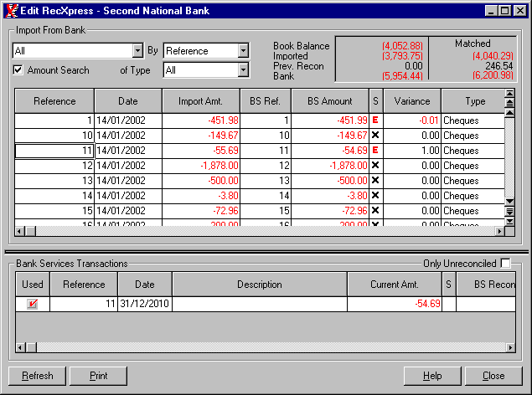532x395 pixels.
Task: Click the Close button at bottom right
Action: [x=493, y=376]
